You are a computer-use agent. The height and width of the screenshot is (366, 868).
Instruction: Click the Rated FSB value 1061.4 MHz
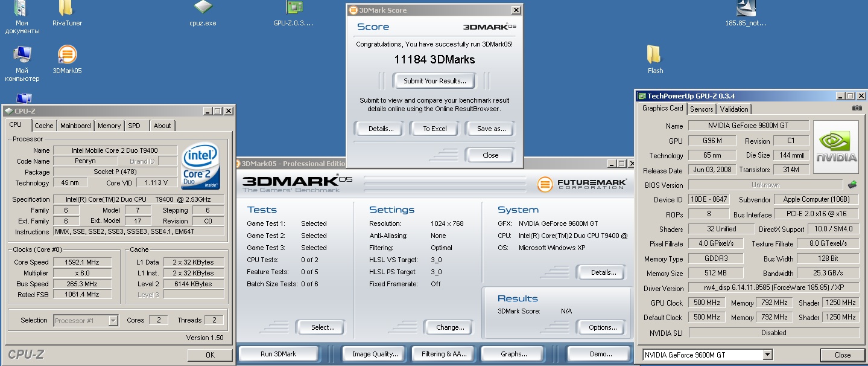point(83,295)
